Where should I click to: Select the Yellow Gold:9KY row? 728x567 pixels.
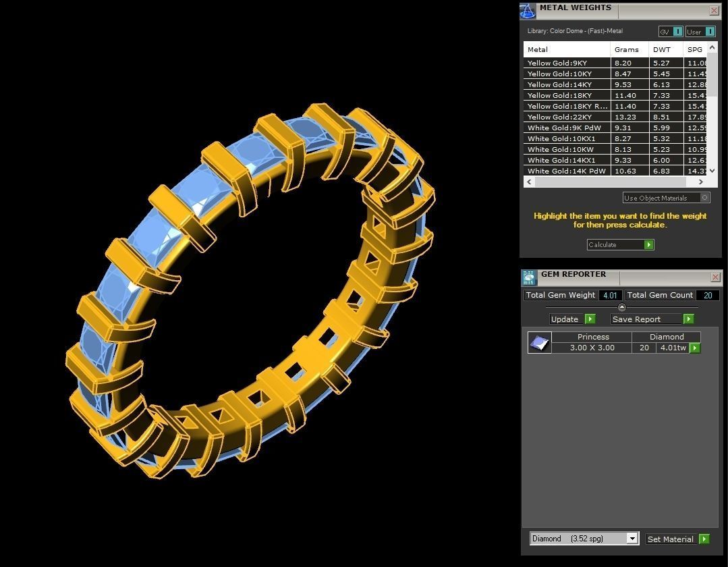615,63
